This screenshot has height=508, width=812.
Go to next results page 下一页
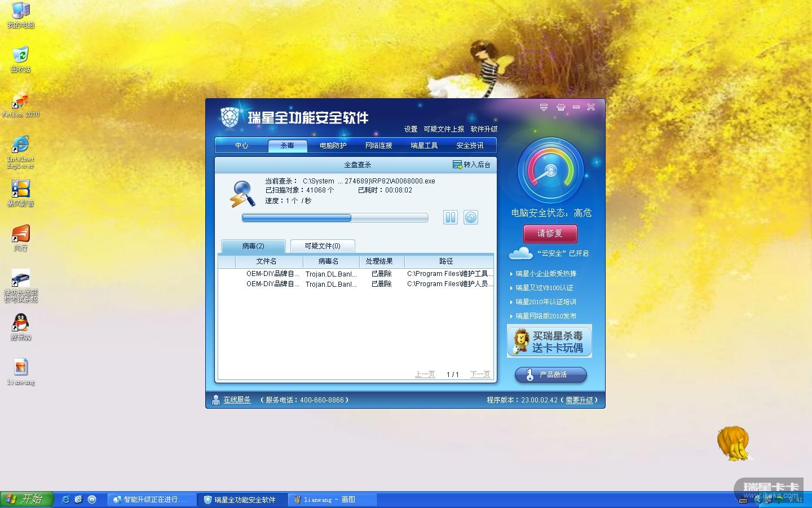pyautogui.click(x=480, y=374)
